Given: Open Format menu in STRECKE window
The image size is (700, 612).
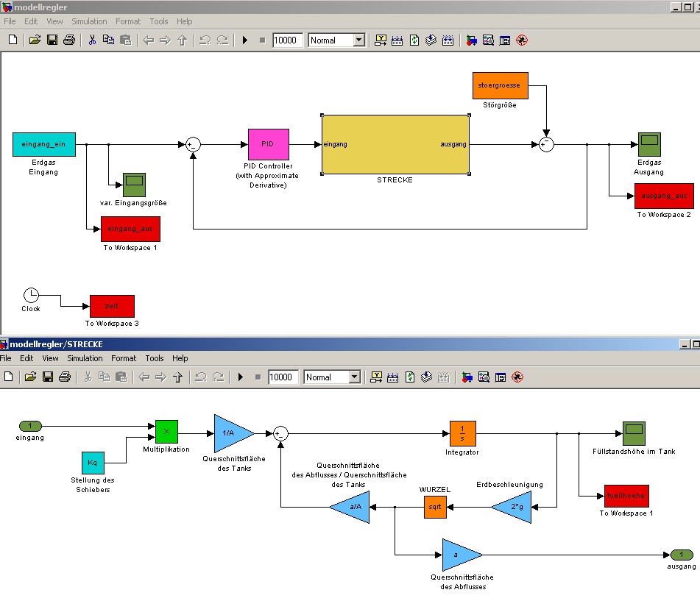Looking at the screenshot, I should [x=124, y=358].
